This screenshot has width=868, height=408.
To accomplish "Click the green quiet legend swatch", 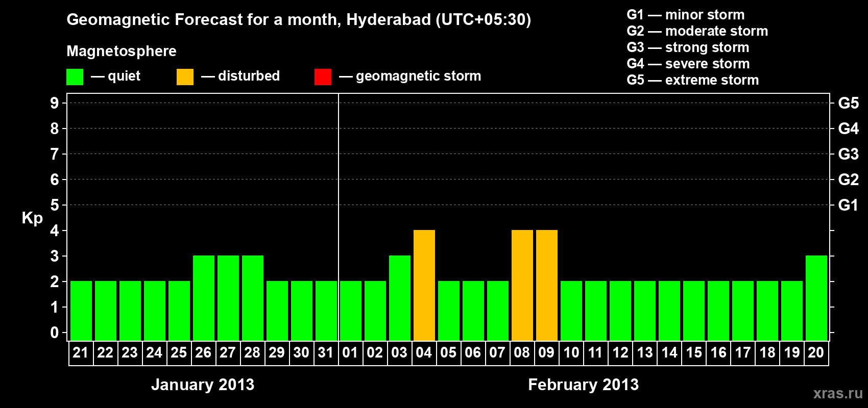I will (x=75, y=77).
